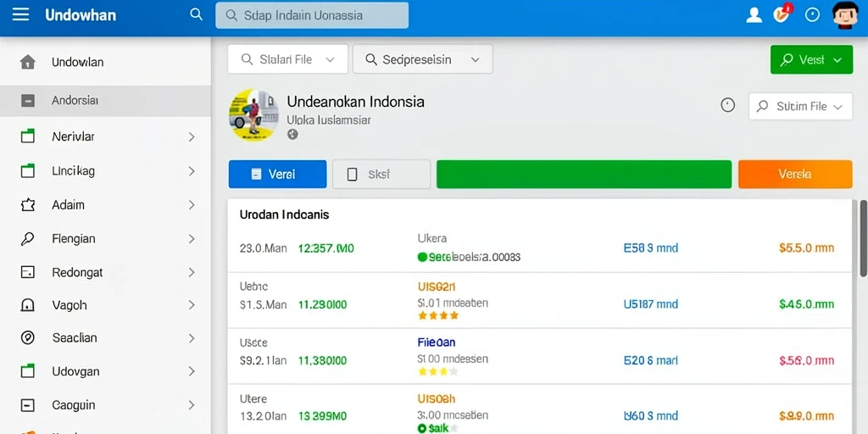
Task: Open the Sutim File dropdown
Action: click(x=800, y=106)
